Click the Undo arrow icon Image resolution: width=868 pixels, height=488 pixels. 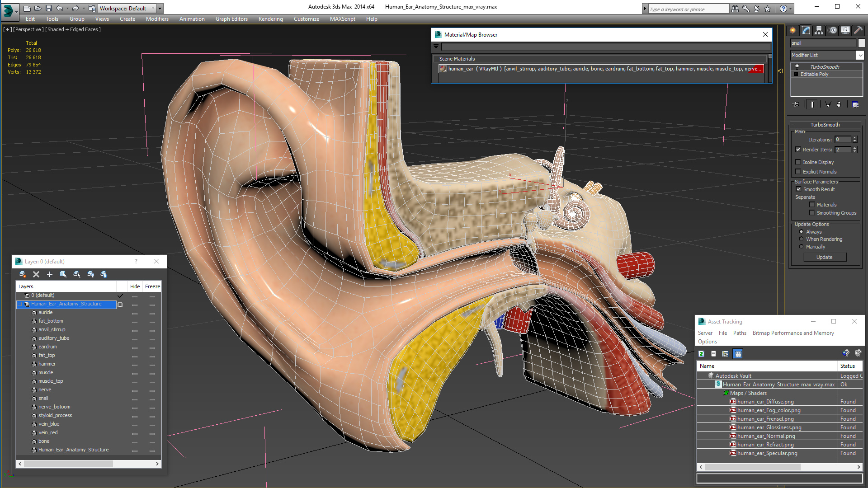tap(59, 8)
